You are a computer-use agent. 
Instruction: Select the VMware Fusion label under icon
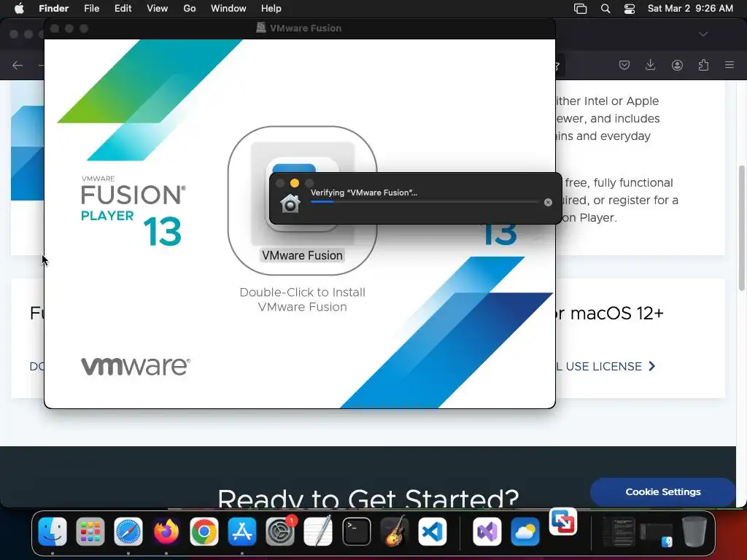tap(302, 255)
